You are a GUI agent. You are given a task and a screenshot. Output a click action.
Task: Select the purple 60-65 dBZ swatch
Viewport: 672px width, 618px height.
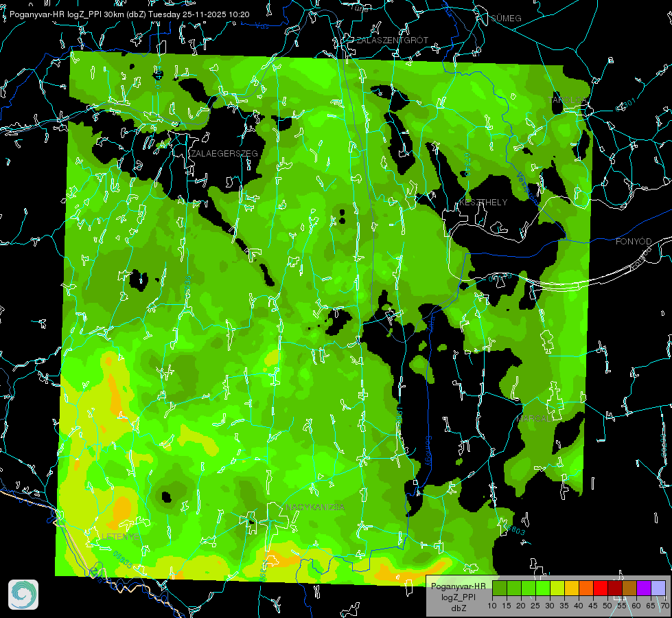pos(644,588)
